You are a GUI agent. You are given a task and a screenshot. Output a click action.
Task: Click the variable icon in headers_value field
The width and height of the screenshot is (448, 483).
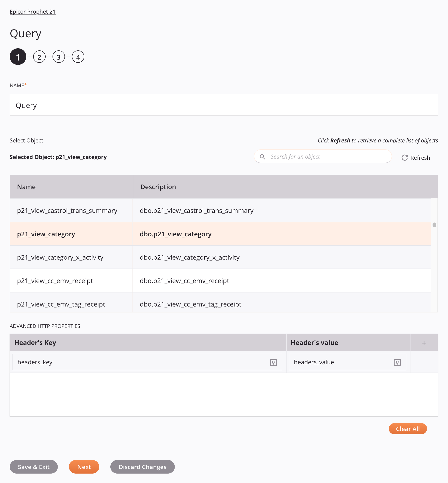(398, 362)
